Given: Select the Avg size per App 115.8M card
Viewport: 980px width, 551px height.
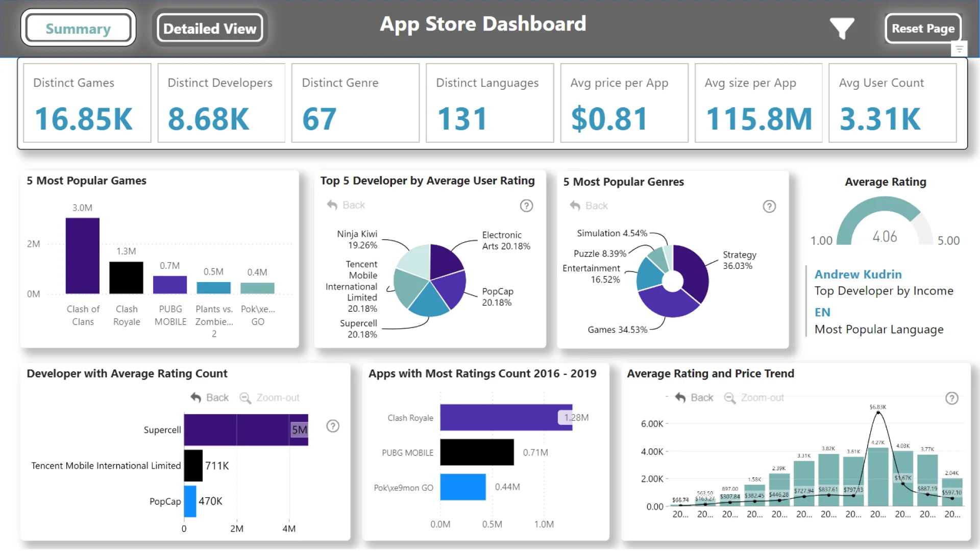Looking at the screenshot, I should [x=758, y=103].
